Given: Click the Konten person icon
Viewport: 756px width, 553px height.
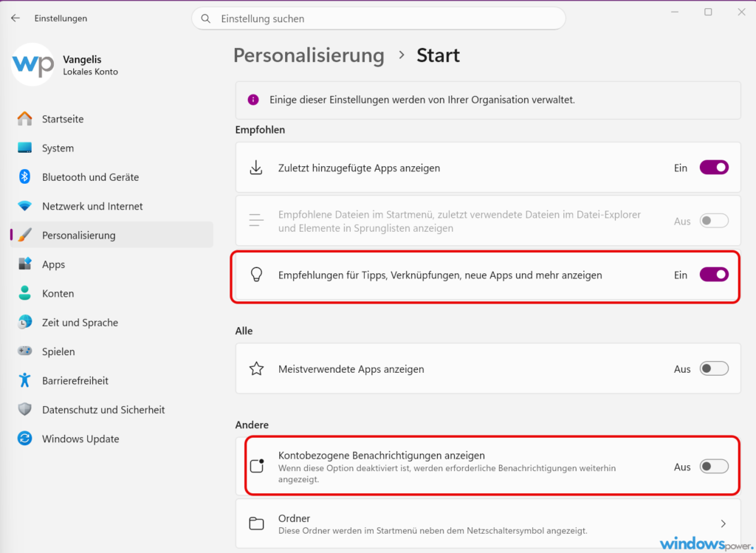Looking at the screenshot, I should tap(24, 293).
